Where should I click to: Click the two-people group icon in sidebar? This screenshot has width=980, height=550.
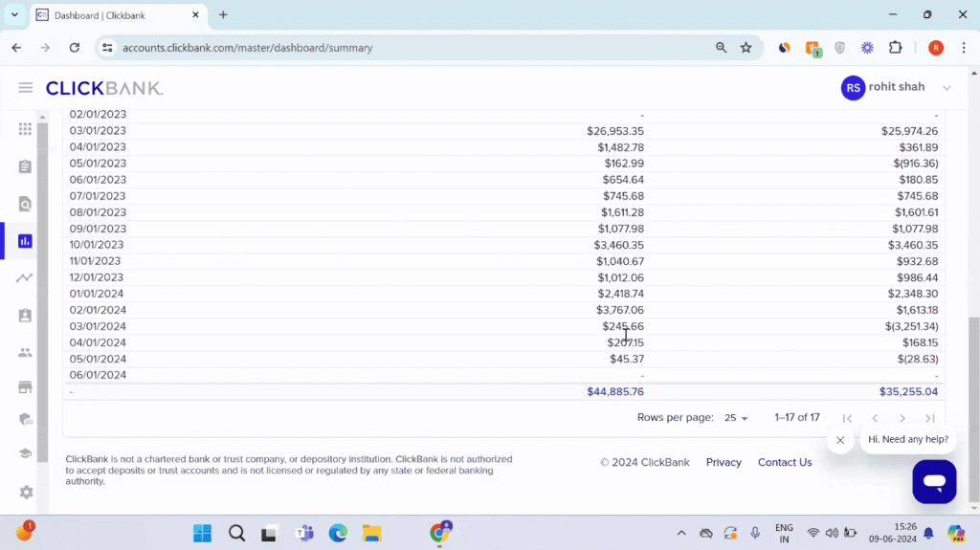tap(25, 352)
